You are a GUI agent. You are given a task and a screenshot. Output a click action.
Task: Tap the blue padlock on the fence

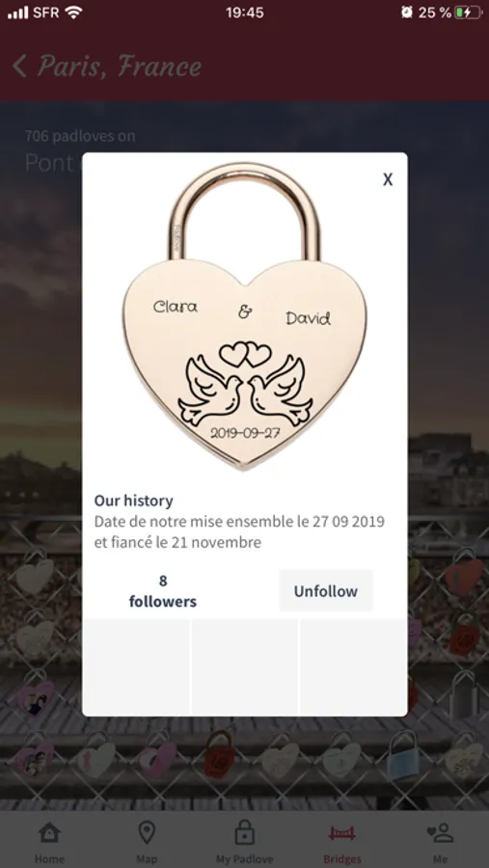pyautogui.click(x=402, y=756)
